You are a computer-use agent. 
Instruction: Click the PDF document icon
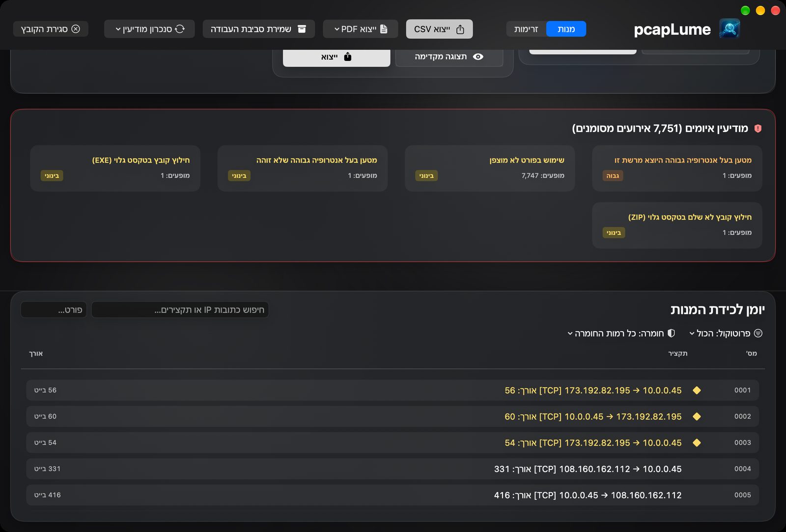(x=384, y=29)
